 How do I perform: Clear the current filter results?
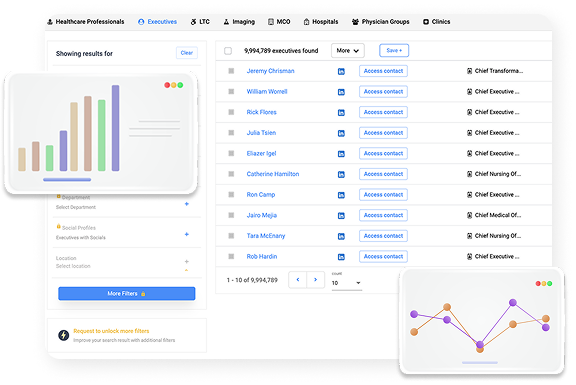click(x=187, y=53)
